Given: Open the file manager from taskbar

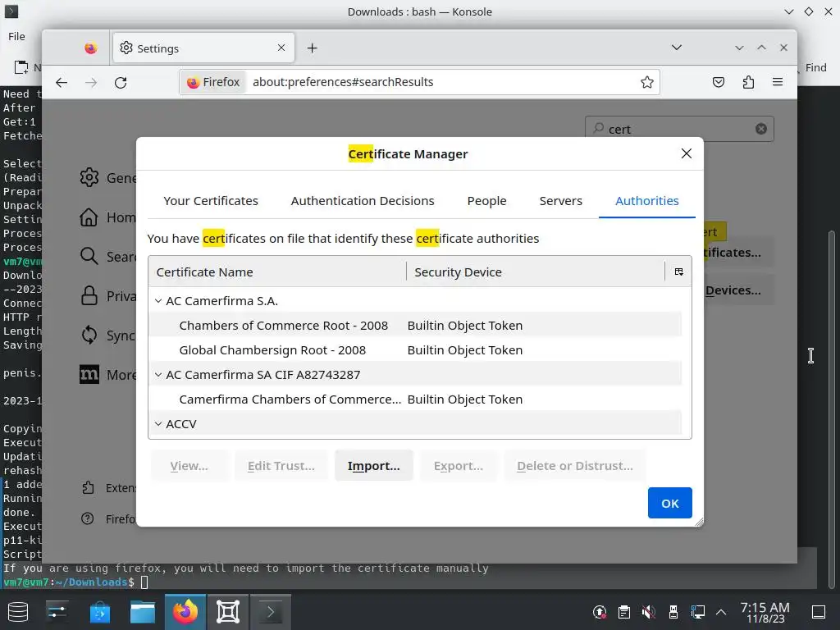Looking at the screenshot, I should tap(143, 612).
